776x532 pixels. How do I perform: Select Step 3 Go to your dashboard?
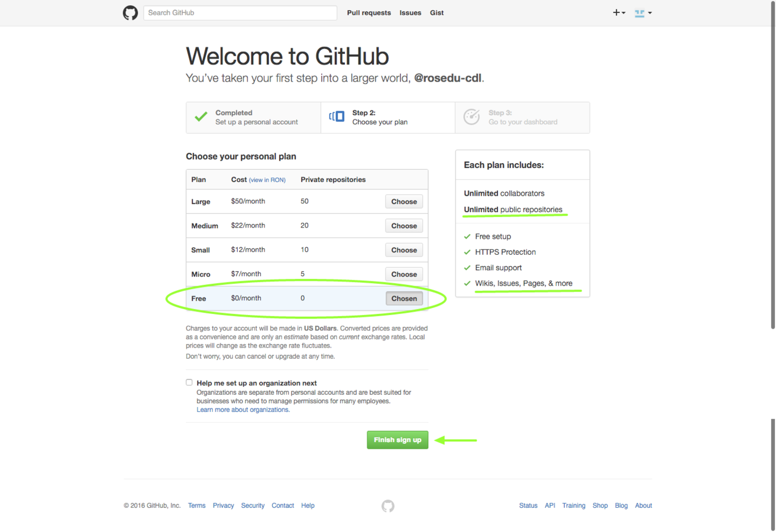coord(522,118)
